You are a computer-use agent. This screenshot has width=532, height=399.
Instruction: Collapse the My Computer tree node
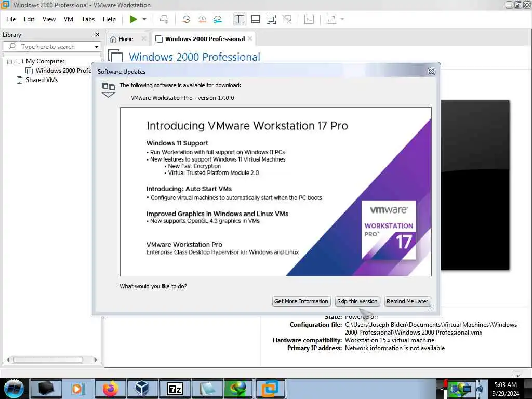tap(9, 62)
